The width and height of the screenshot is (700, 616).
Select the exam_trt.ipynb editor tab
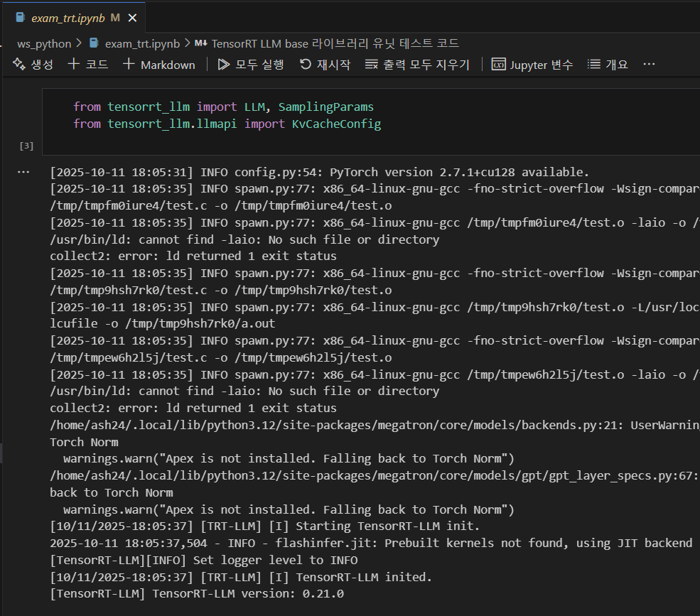coord(74,18)
